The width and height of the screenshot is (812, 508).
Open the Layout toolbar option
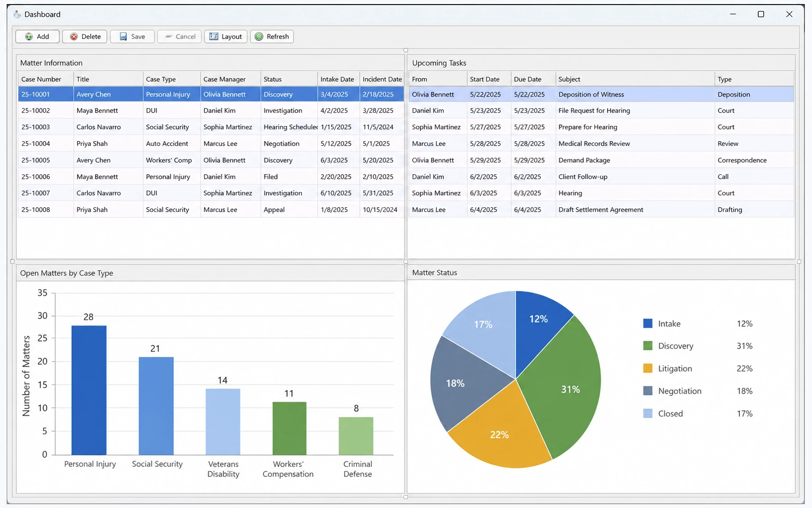coord(226,37)
